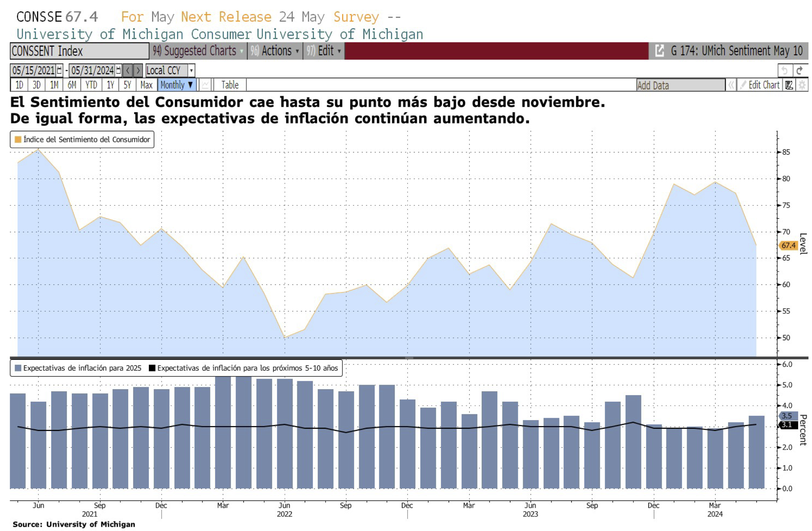Image resolution: width=812 pixels, height=531 pixels.
Task: Click the 'Survey' header label
Action: pos(356,17)
